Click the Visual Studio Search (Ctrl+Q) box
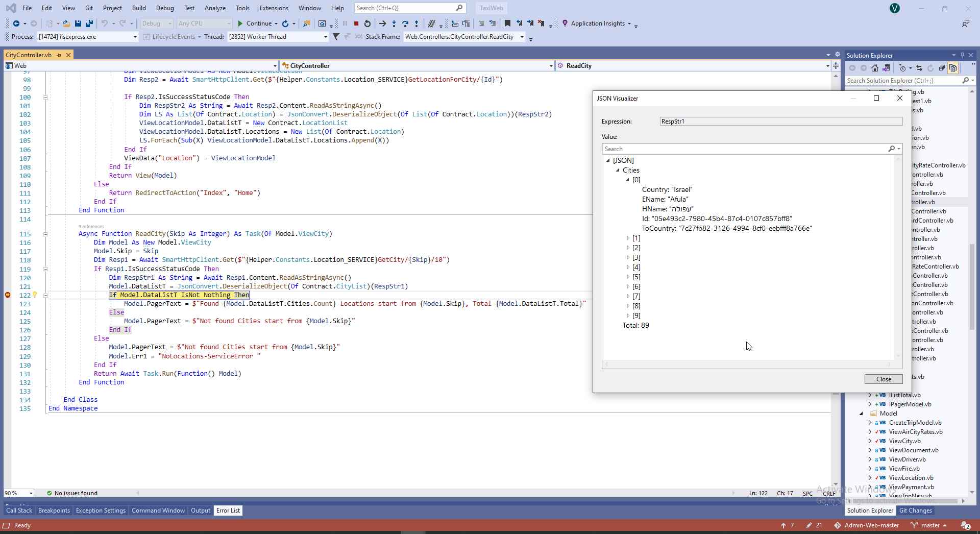980x534 pixels. point(409,8)
